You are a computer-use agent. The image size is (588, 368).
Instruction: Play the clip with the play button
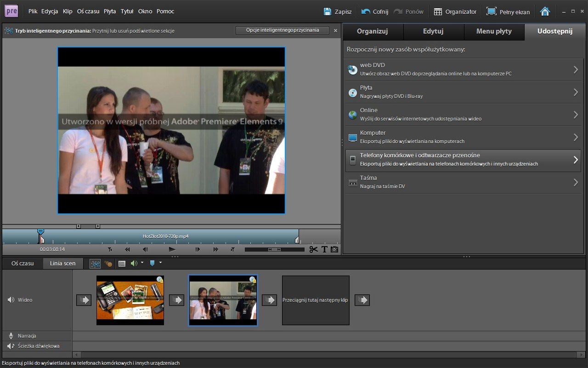172,249
